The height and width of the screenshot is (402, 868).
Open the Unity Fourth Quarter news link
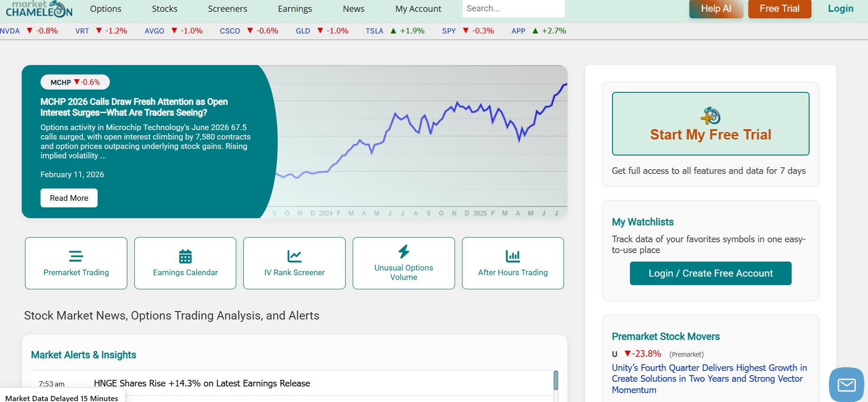709,378
